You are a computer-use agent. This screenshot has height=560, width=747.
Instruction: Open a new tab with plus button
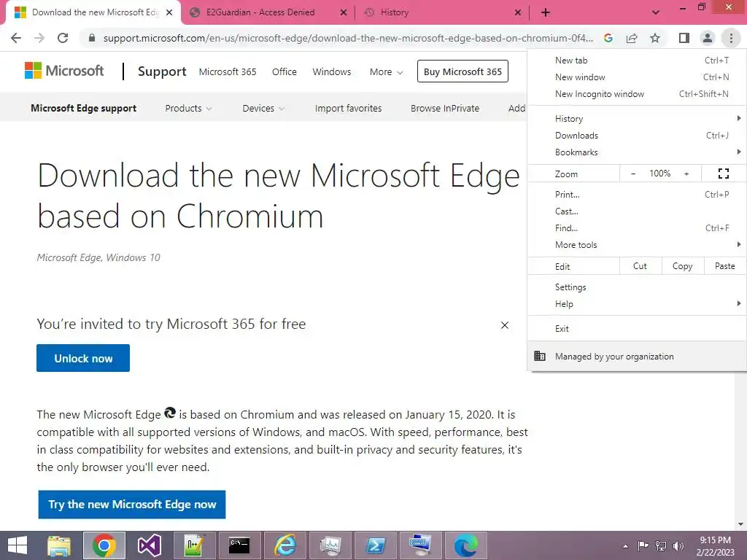click(x=546, y=12)
